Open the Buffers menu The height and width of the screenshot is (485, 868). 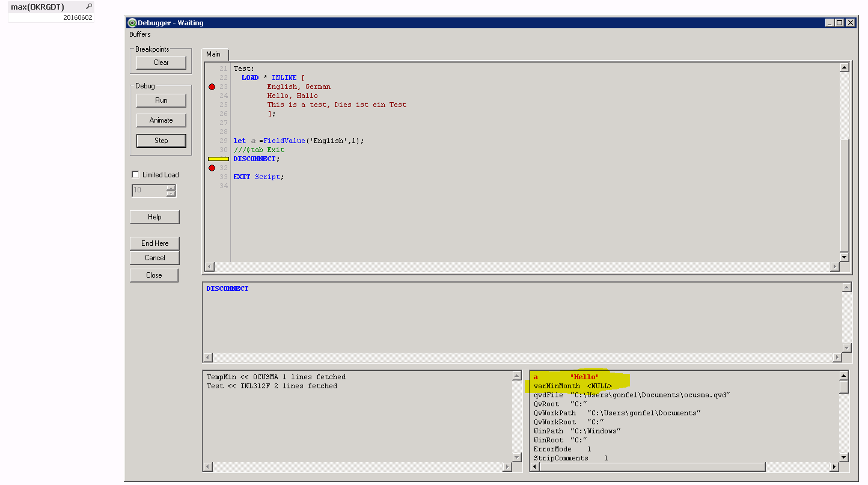pyautogui.click(x=140, y=34)
